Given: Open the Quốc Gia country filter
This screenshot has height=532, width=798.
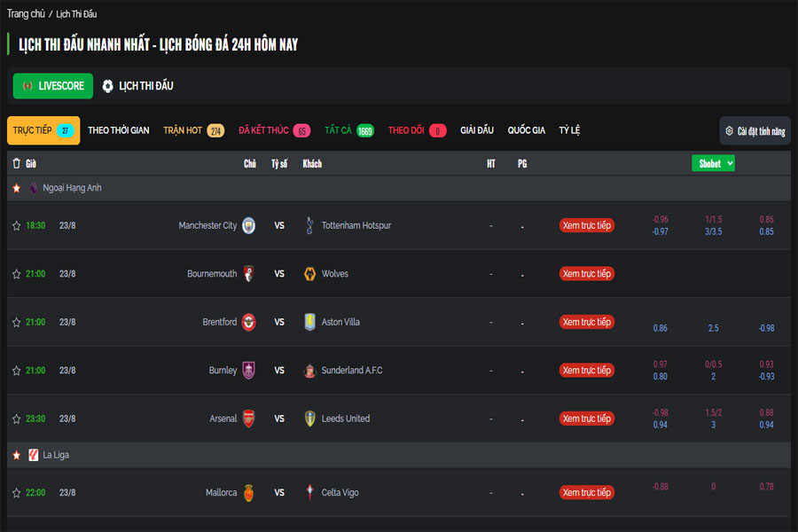Looking at the screenshot, I should click(x=526, y=130).
